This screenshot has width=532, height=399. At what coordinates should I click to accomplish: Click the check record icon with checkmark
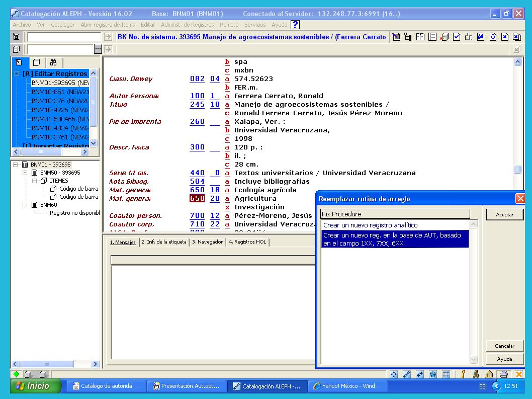457,37
